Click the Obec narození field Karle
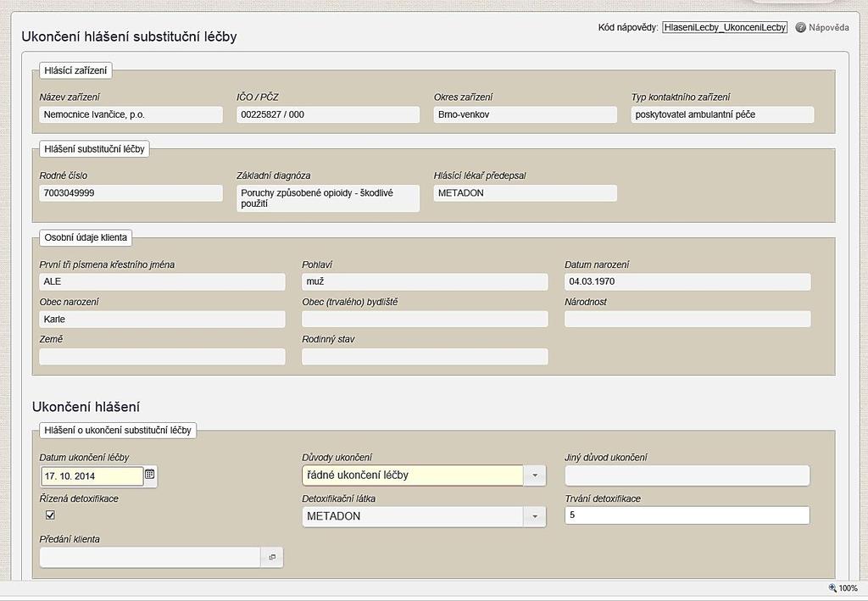The height and width of the screenshot is (601, 868). tap(162, 320)
